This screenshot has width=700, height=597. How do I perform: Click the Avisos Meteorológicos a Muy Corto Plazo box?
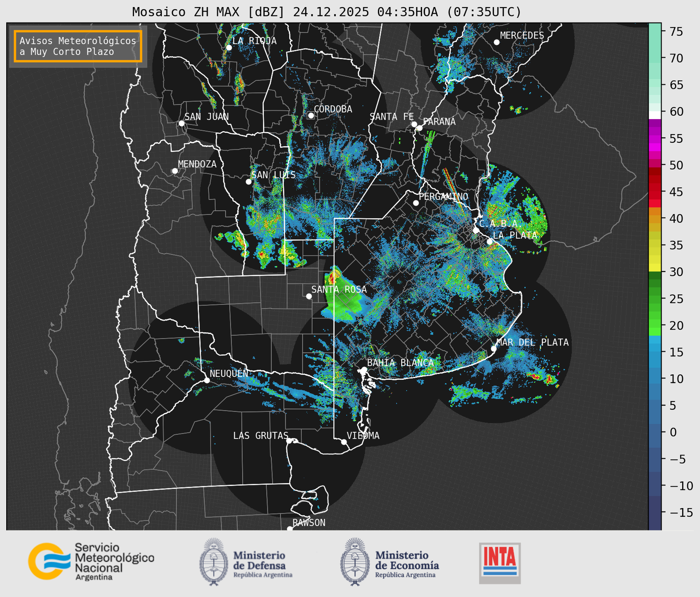(x=78, y=46)
